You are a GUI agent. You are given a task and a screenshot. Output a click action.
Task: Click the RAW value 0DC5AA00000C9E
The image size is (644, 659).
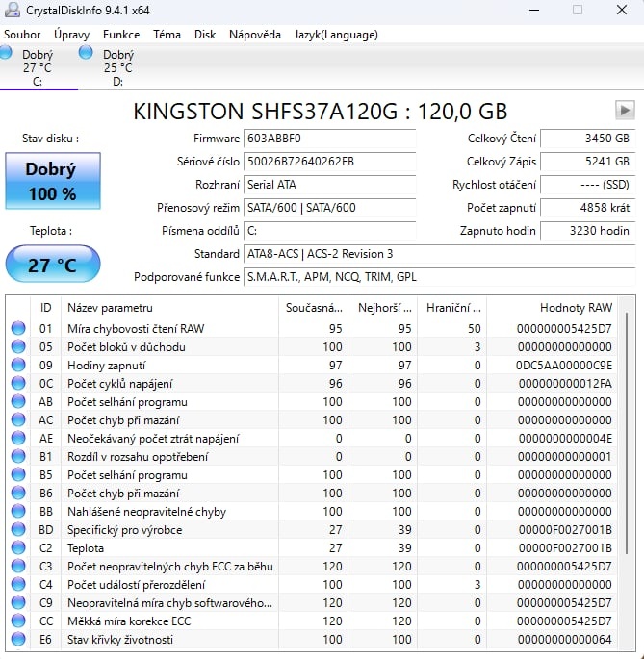564,366
